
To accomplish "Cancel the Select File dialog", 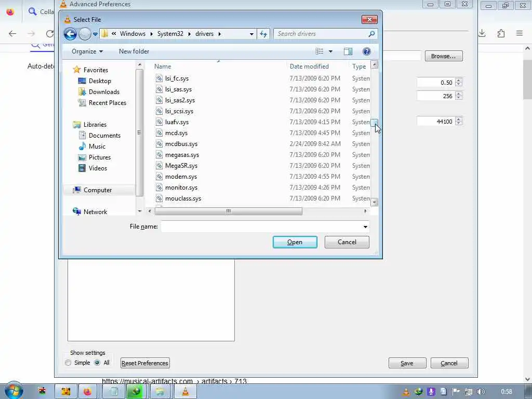I will pos(347,242).
